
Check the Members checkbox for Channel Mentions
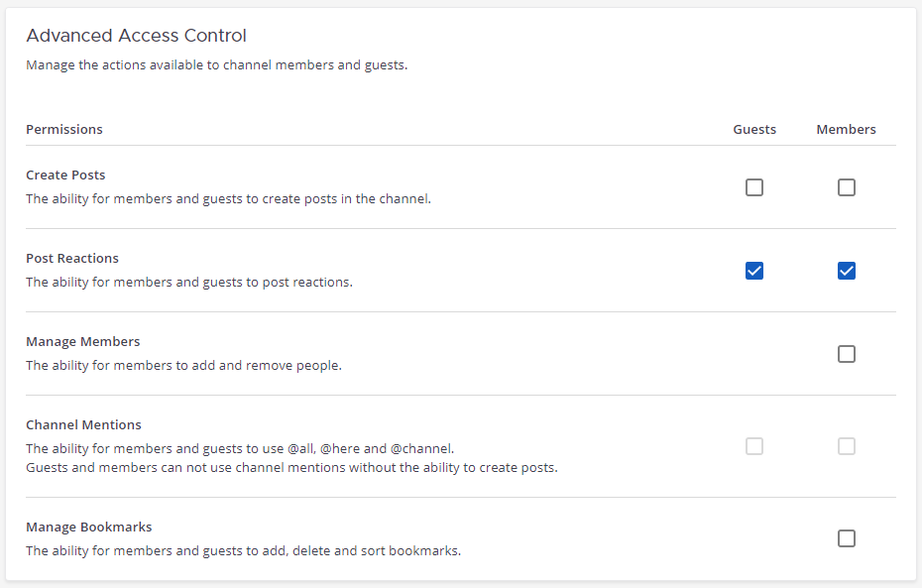coord(847,446)
